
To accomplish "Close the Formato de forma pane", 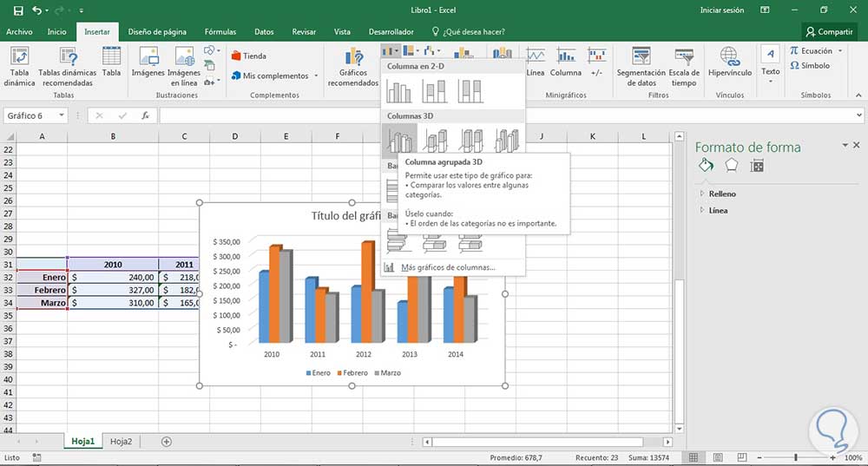I will 857,145.
